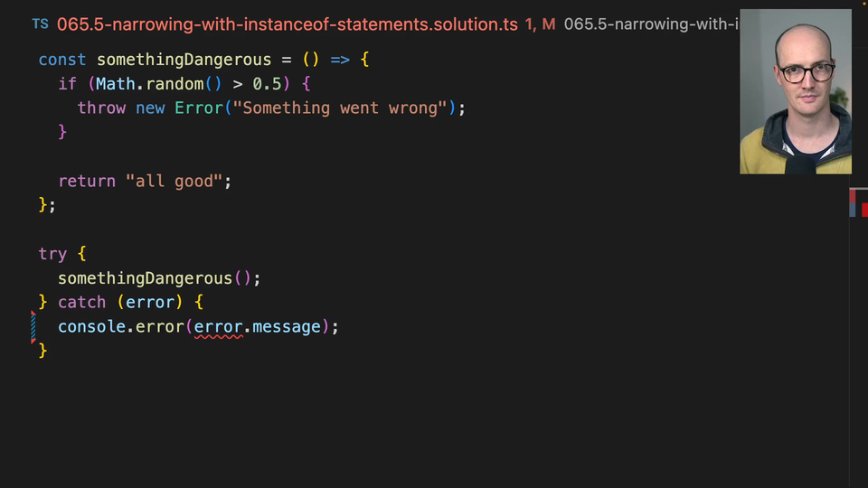Click the return keyword

pos(87,181)
